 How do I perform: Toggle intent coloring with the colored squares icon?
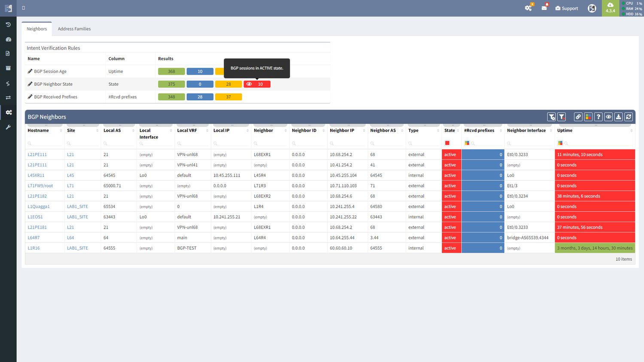pos(588,117)
